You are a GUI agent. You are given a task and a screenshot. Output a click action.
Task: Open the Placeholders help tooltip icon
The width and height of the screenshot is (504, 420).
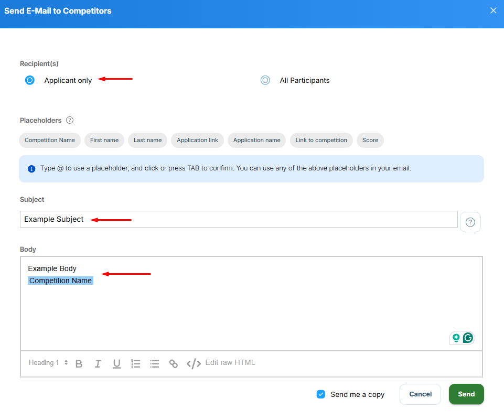[x=70, y=120]
